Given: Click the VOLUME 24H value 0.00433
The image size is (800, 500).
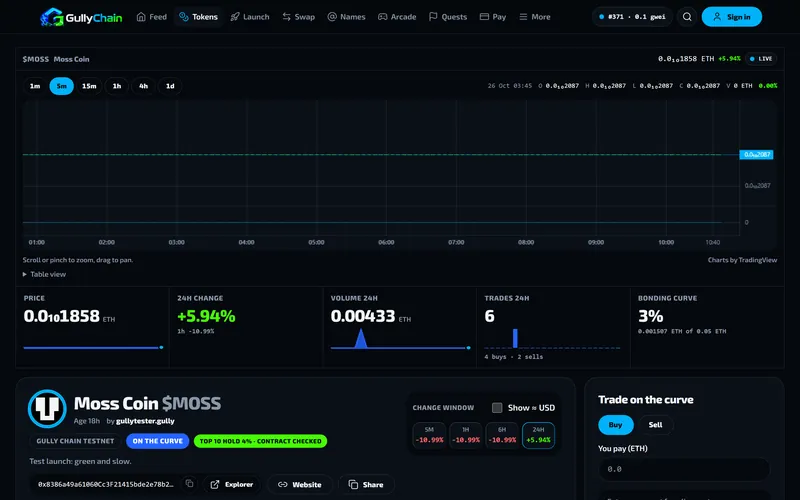Looking at the screenshot, I should (363, 316).
